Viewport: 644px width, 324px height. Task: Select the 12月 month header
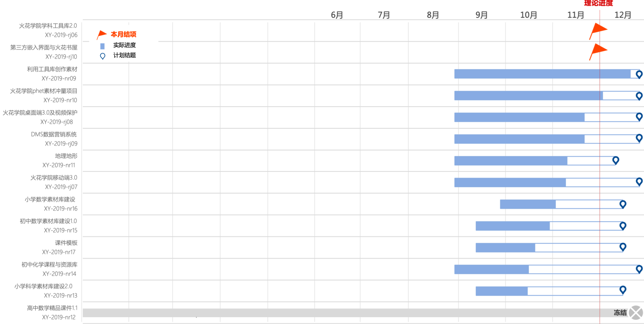click(623, 15)
